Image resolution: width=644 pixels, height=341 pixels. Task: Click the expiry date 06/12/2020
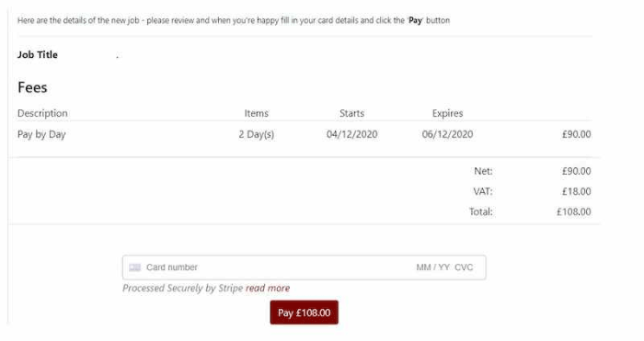tap(447, 134)
